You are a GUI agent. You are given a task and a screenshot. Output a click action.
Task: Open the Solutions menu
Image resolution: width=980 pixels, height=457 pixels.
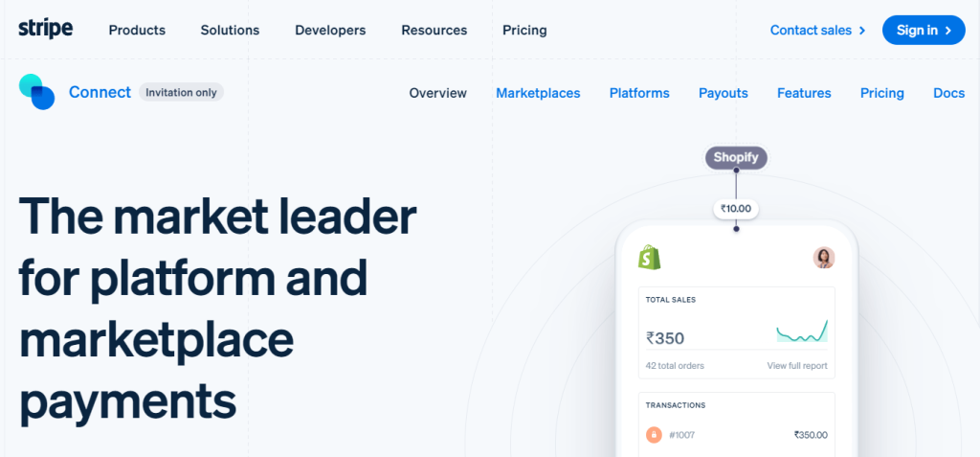[x=230, y=30]
